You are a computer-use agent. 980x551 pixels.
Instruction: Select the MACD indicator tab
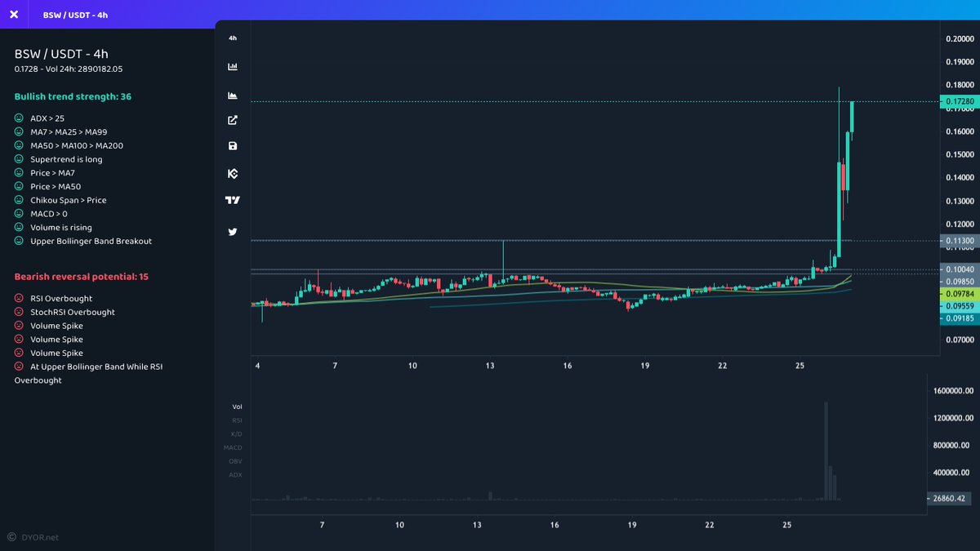coord(234,447)
